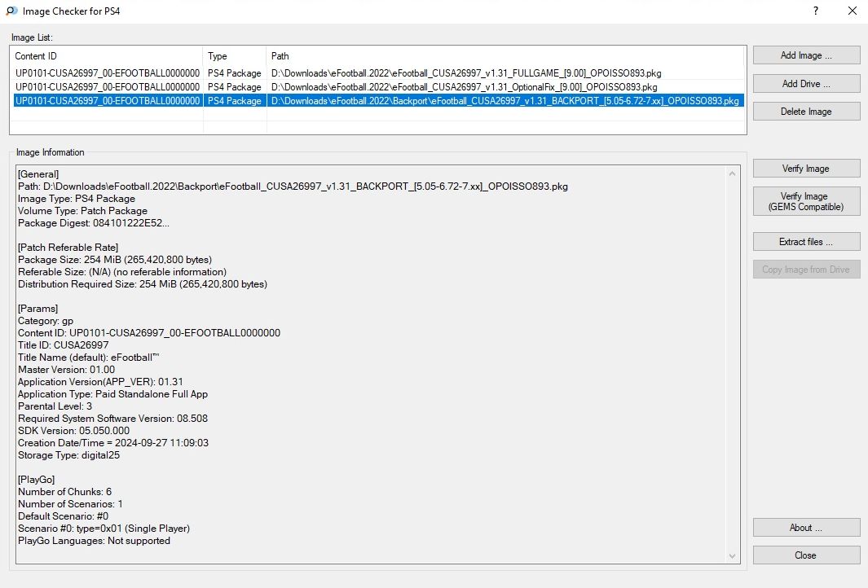The width and height of the screenshot is (868, 588).
Task: Open the About dialog
Action: [806, 528]
